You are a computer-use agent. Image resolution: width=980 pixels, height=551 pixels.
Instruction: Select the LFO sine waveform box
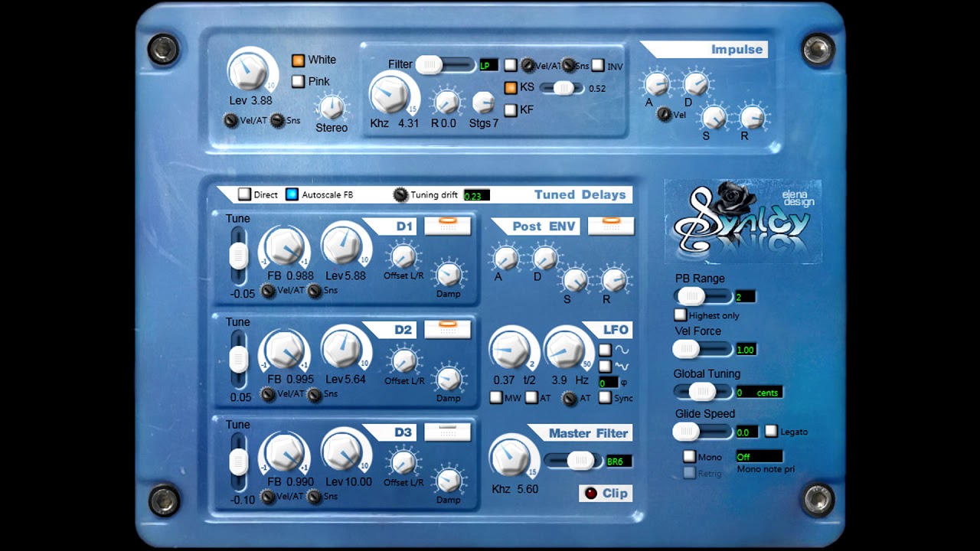(x=605, y=350)
